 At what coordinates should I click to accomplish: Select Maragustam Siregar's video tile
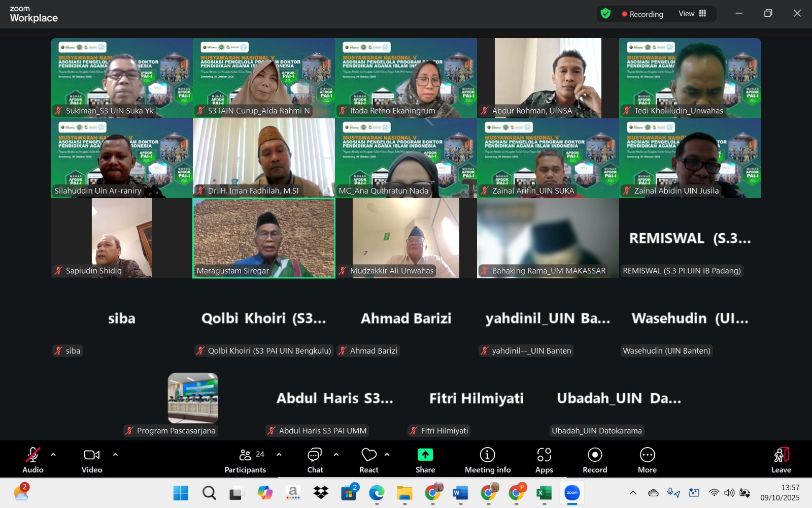pyautogui.click(x=264, y=238)
